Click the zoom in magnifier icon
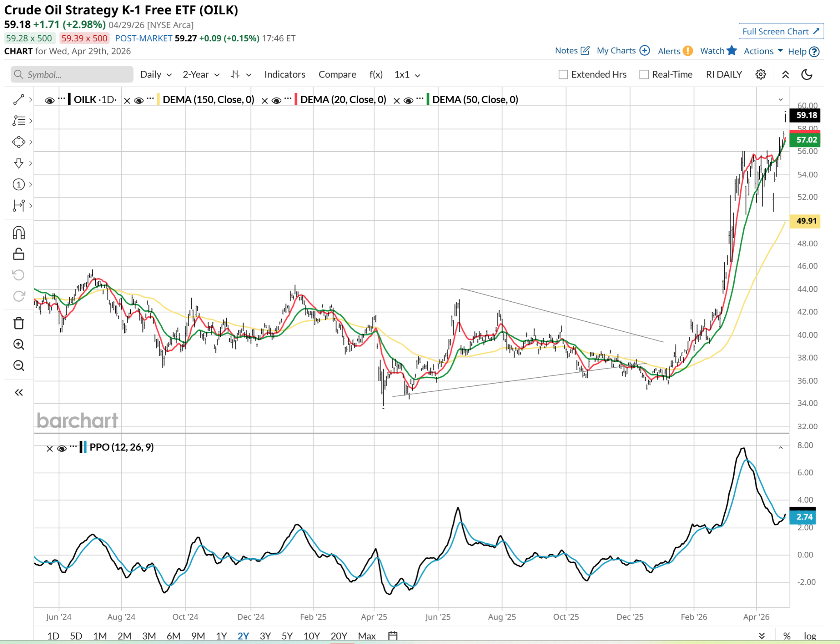840x644 pixels. (18, 344)
